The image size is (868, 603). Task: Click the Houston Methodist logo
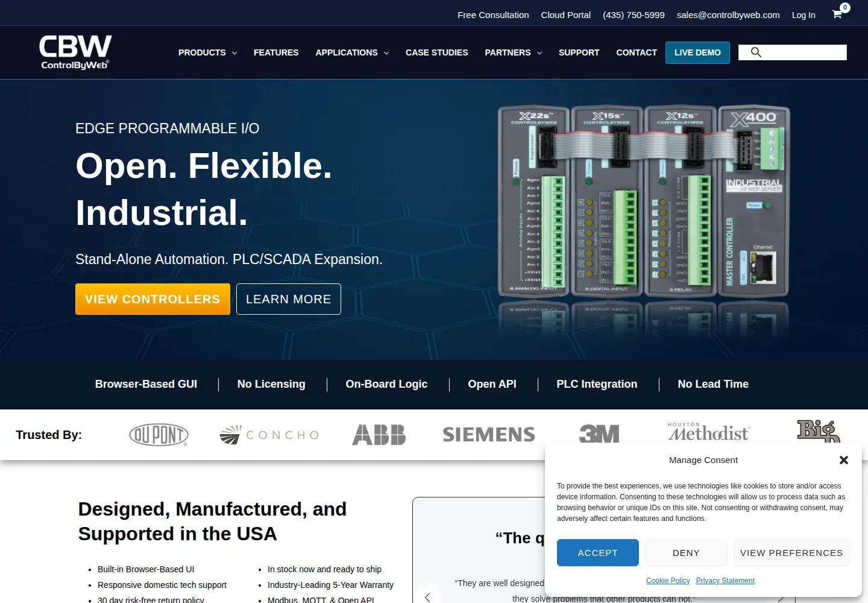pyautogui.click(x=708, y=432)
